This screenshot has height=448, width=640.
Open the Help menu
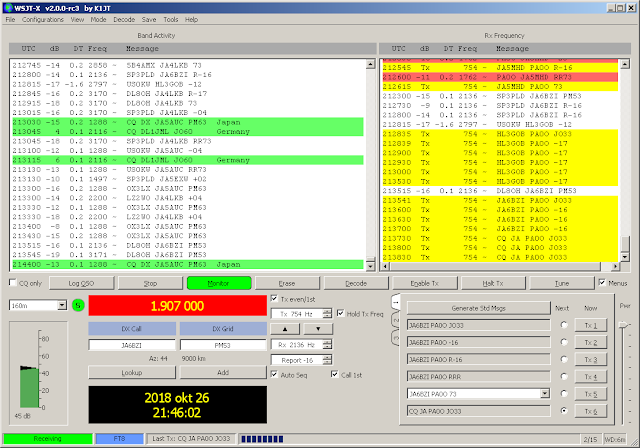pos(191,20)
